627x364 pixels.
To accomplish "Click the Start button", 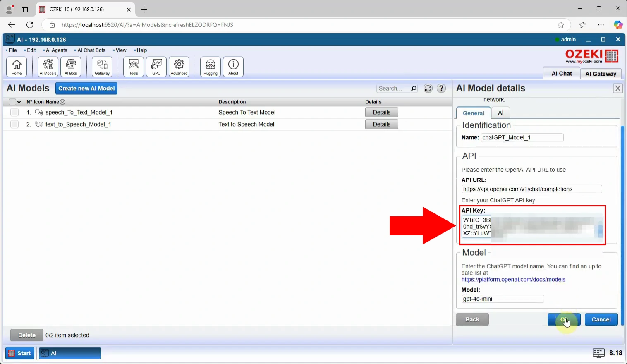I will tap(20, 353).
